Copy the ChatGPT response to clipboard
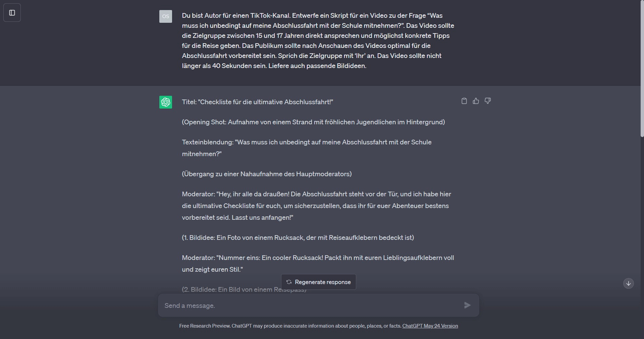Image resolution: width=644 pixels, height=339 pixels. tap(464, 101)
